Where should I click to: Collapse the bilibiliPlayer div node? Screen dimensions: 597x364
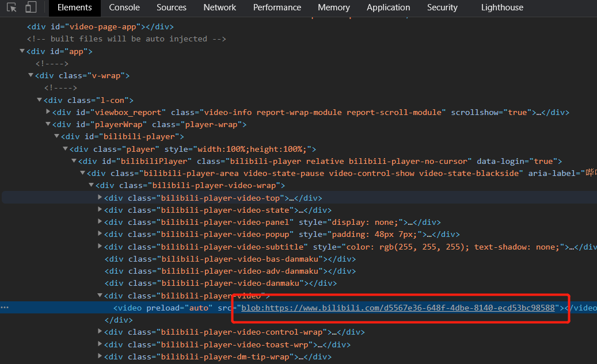pyautogui.click(x=74, y=161)
